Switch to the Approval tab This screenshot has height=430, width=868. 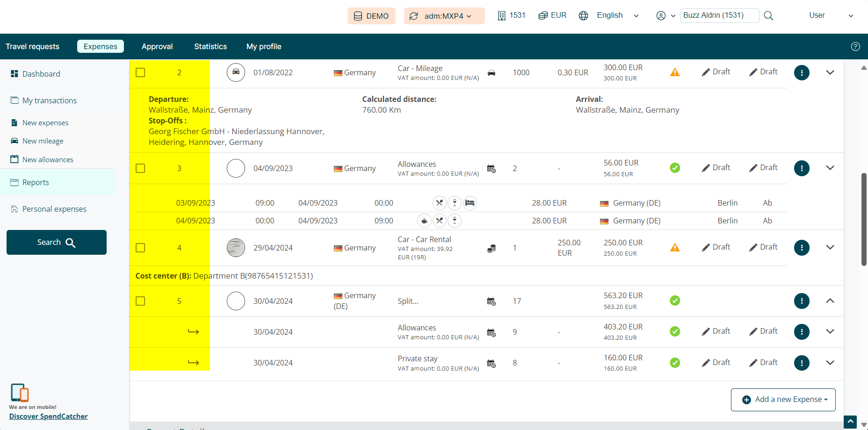(x=157, y=46)
